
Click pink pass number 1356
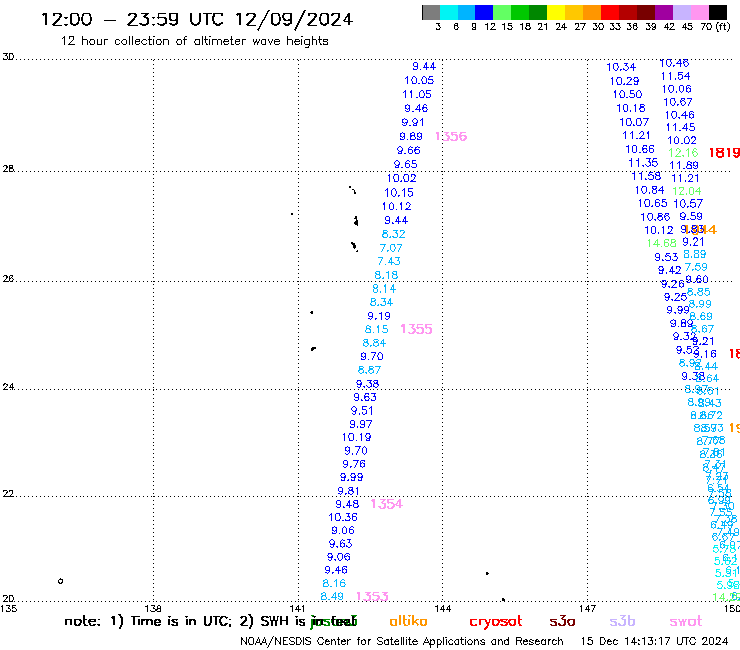451,136
